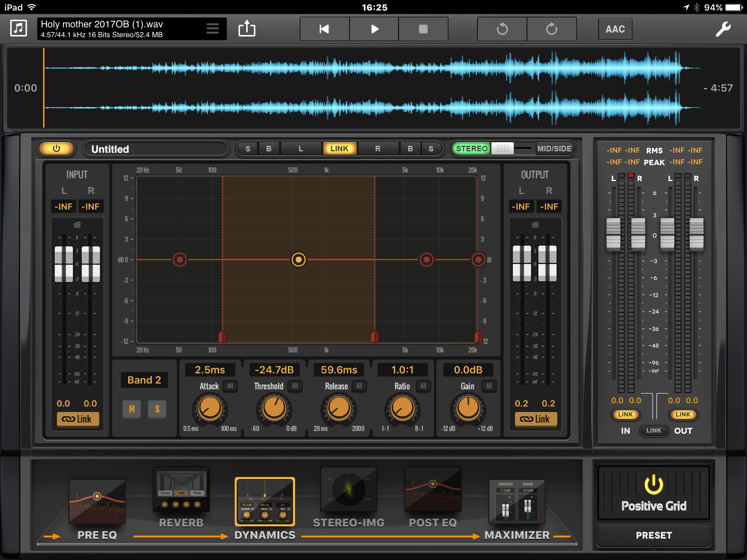Open the PRESET panel
Image resolution: width=747 pixels, height=560 pixels.
coord(654,535)
